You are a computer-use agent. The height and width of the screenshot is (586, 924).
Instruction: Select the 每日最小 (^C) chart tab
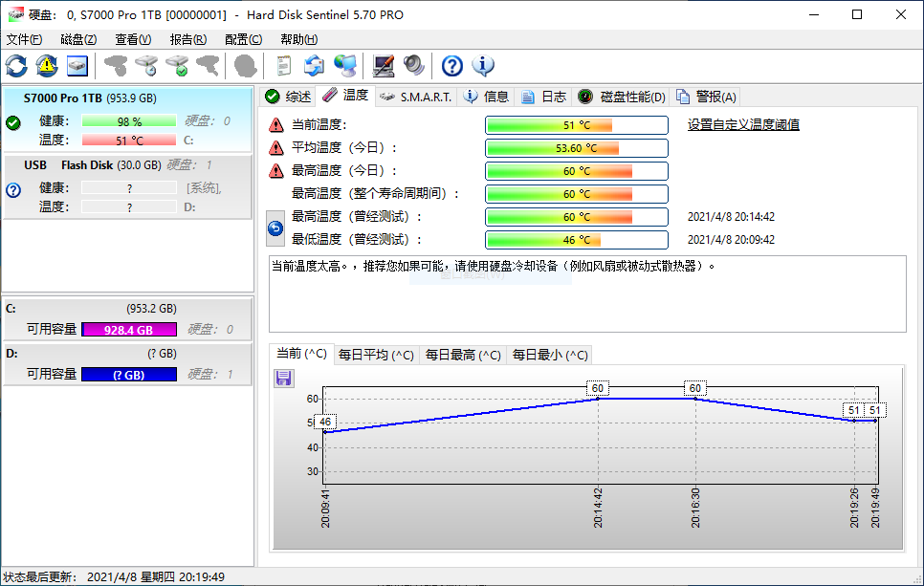click(550, 355)
